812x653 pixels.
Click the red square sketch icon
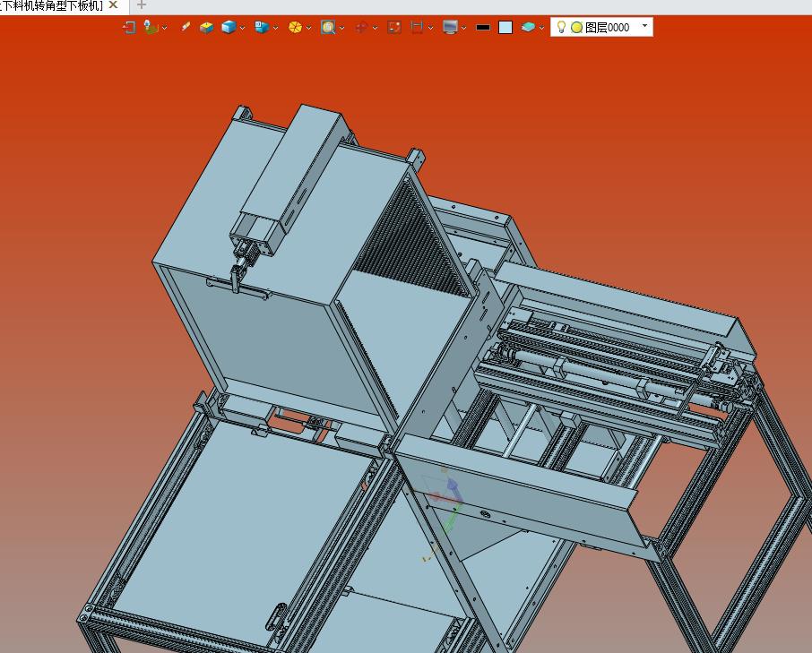(394, 28)
